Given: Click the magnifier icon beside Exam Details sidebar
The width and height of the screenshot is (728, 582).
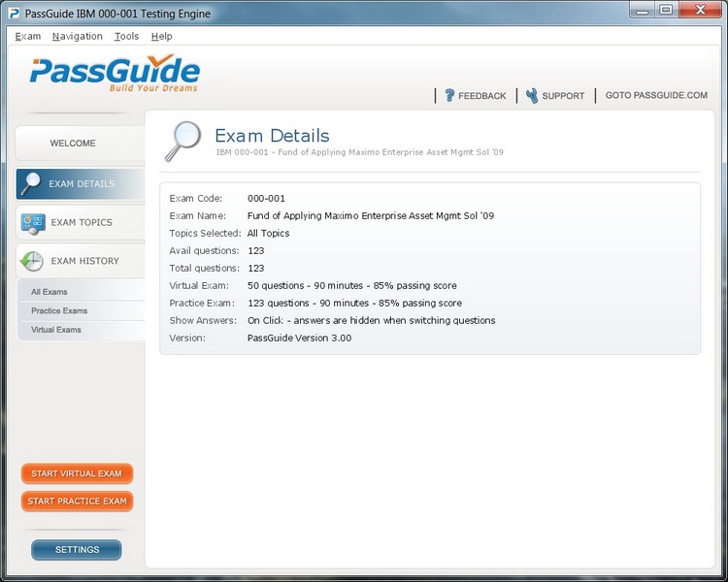Looking at the screenshot, I should (x=31, y=184).
